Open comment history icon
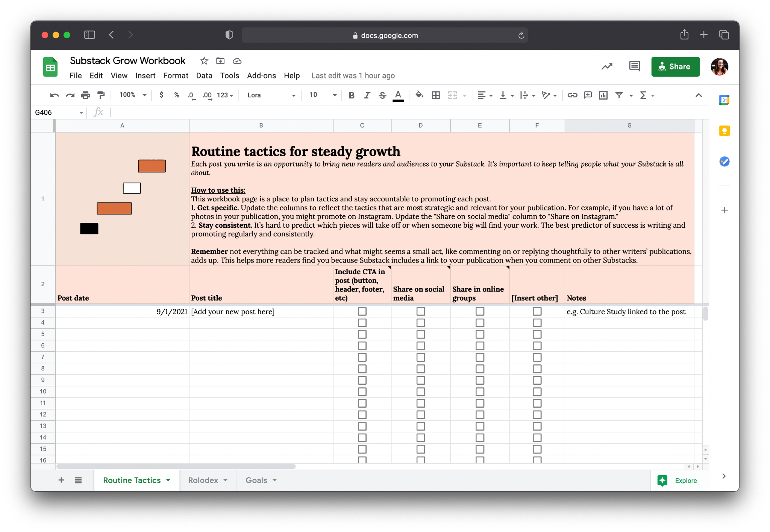This screenshot has height=532, width=770. coord(635,66)
